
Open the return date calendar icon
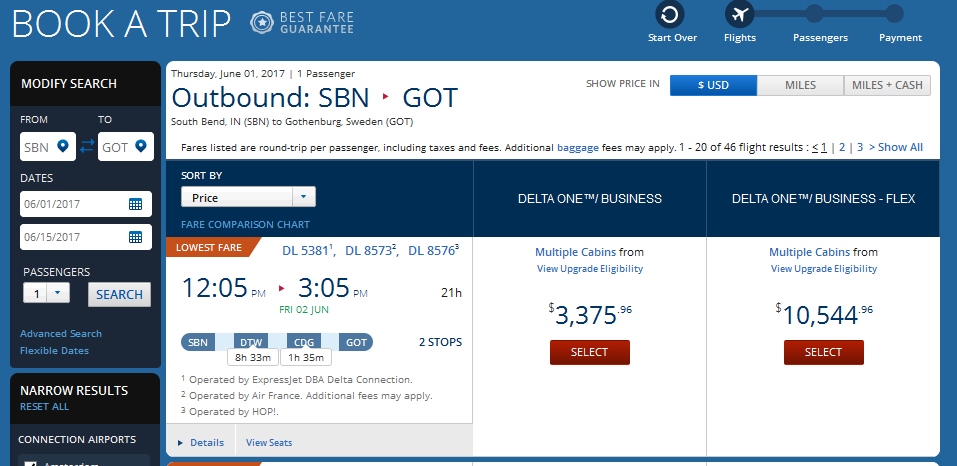click(x=136, y=237)
